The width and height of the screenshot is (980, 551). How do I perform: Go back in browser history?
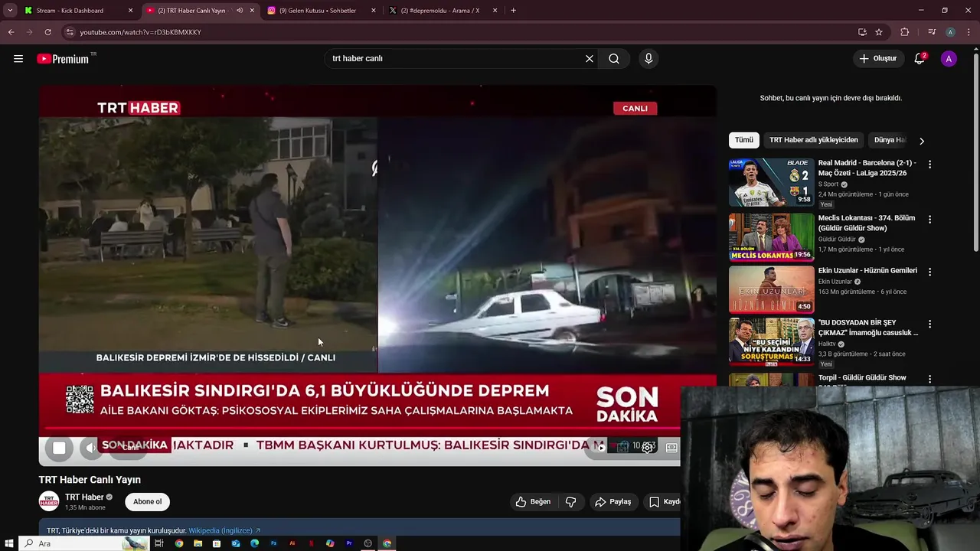(11, 32)
